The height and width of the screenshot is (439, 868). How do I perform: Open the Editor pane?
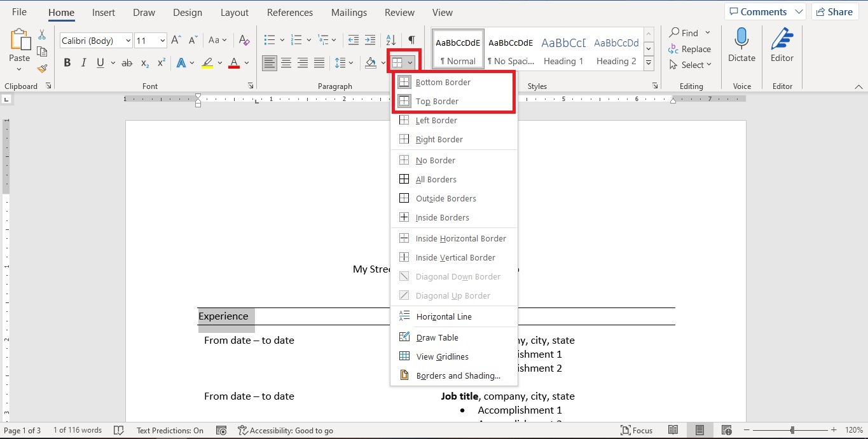(782, 44)
